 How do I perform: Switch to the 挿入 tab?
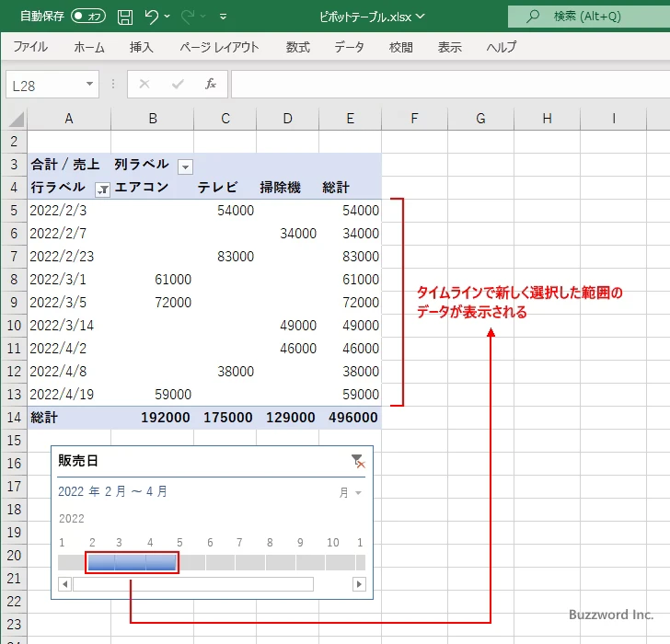(x=142, y=47)
